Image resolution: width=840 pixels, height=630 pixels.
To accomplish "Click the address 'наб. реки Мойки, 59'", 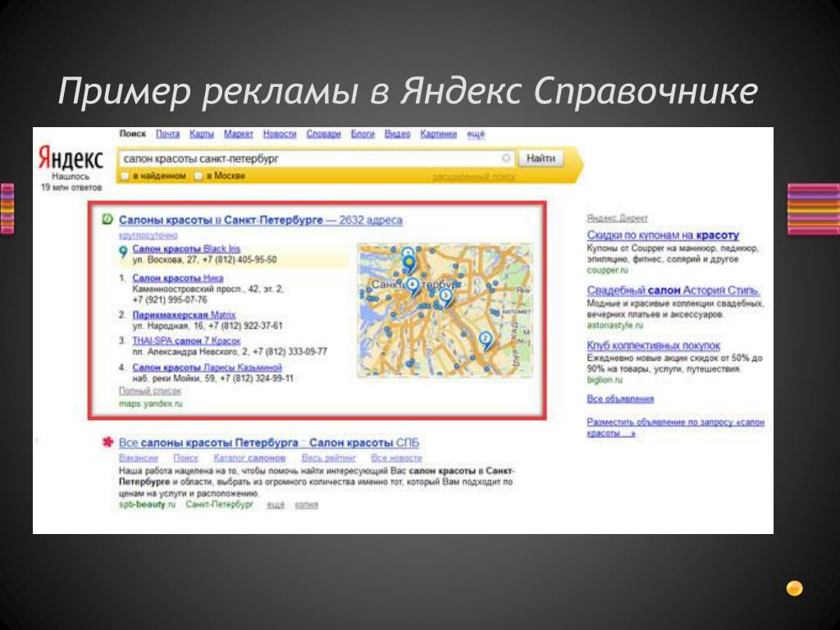I will tap(173, 378).
